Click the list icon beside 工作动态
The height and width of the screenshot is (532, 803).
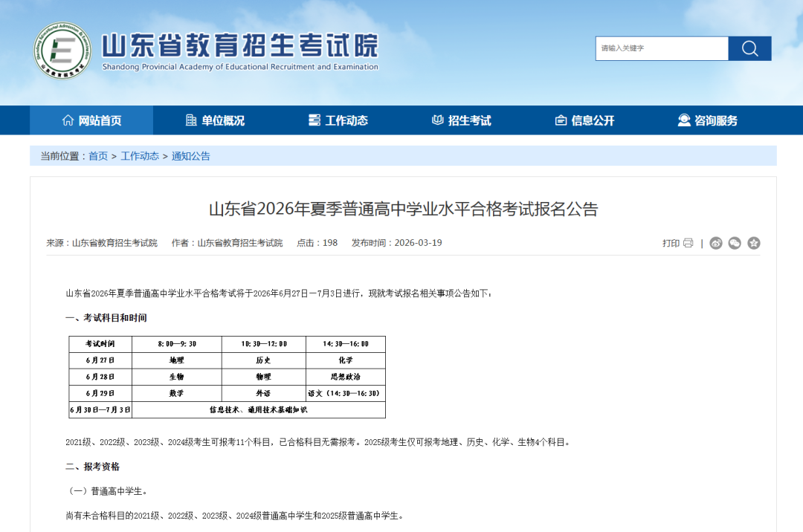[314, 120]
